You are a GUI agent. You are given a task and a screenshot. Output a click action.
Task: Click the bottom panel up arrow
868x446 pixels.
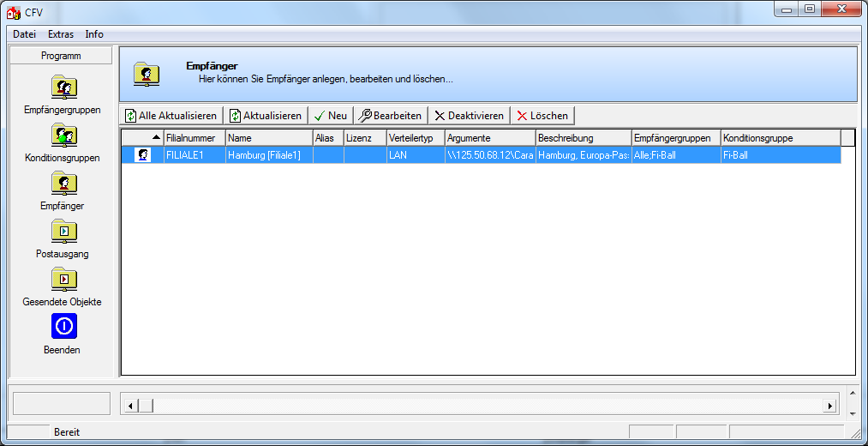pos(853,394)
